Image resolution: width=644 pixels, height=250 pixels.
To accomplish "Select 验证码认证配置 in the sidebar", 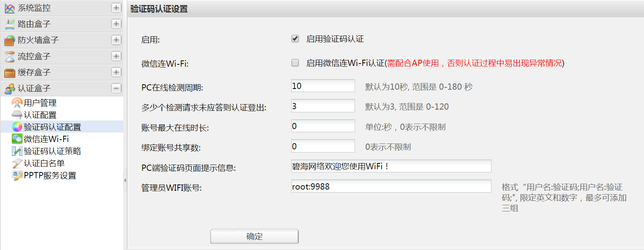I will (x=52, y=127).
